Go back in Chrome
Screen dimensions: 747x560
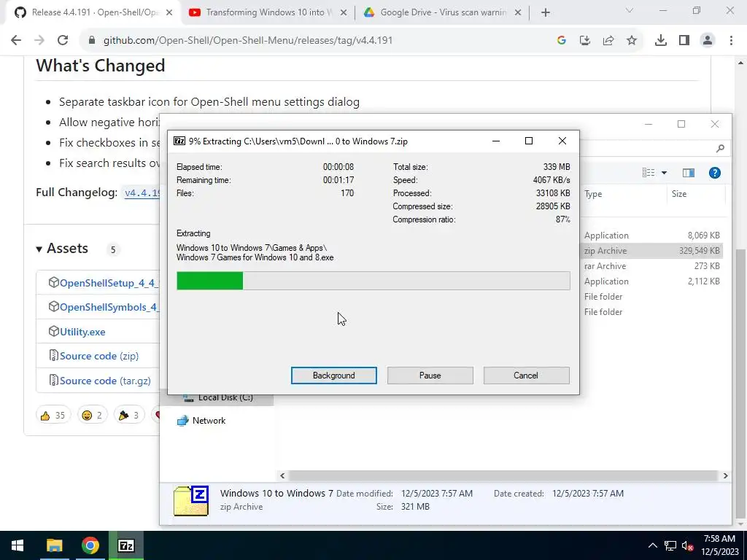tap(16, 41)
